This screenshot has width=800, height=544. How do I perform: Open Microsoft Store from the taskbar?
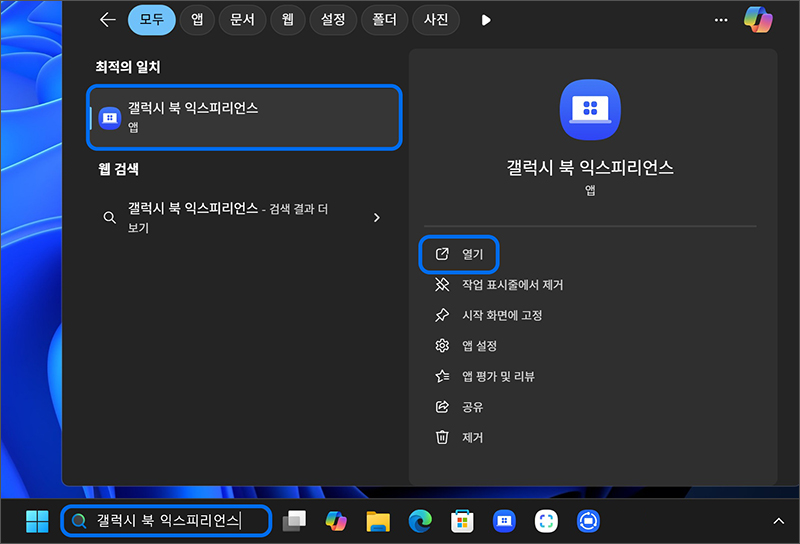462,521
